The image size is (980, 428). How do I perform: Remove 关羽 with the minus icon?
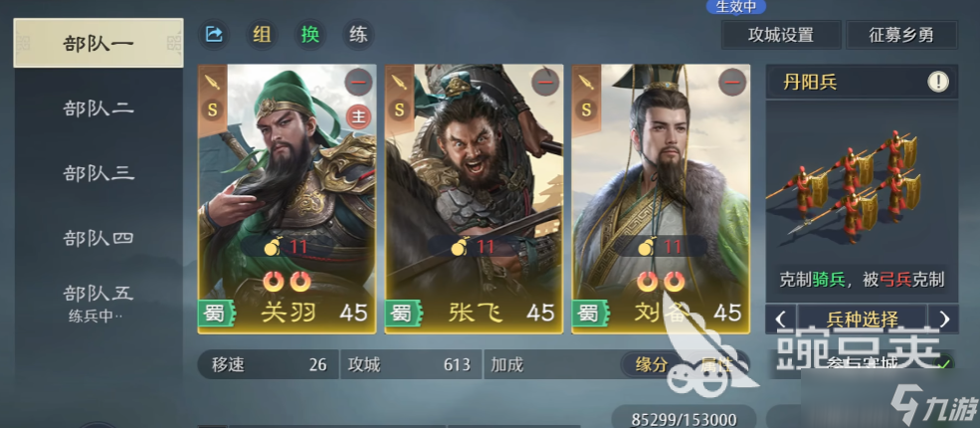coord(358,82)
